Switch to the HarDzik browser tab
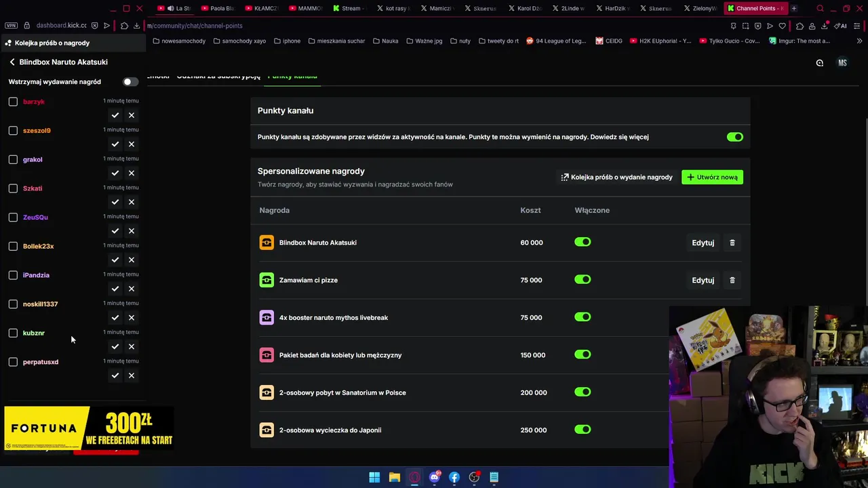The height and width of the screenshot is (488, 868). tap(613, 8)
